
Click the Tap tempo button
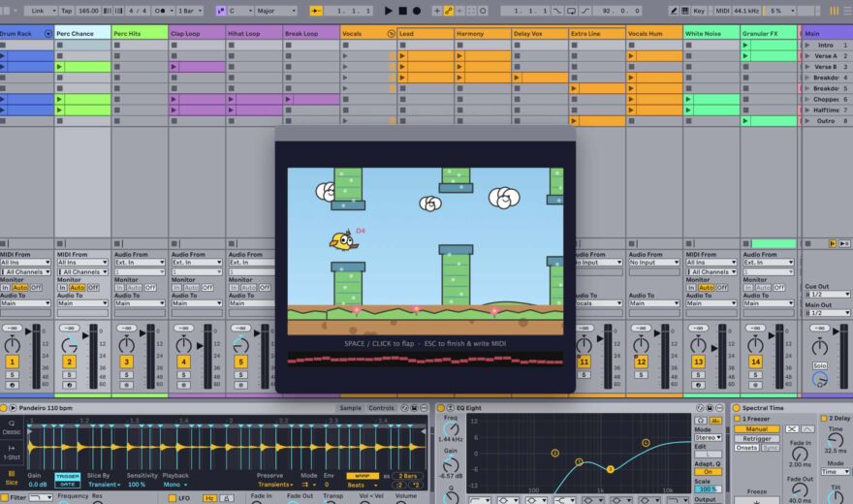66,11
